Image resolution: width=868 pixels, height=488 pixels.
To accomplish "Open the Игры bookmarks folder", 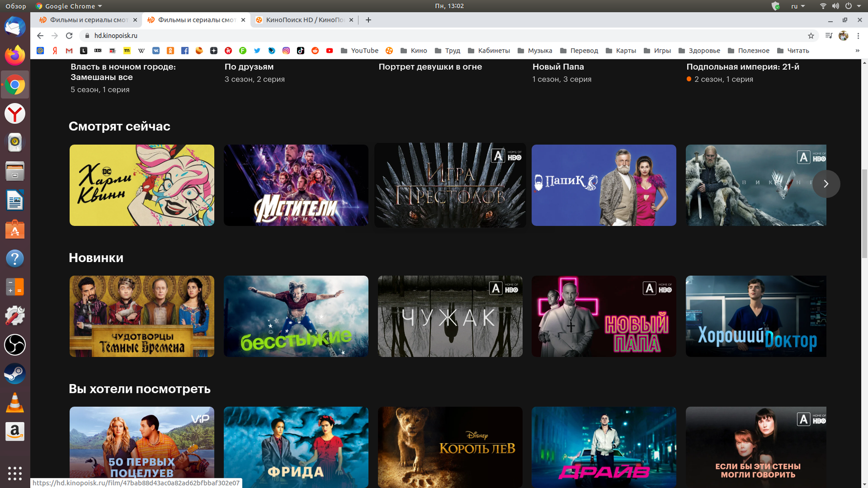I will (x=657, y=51).
